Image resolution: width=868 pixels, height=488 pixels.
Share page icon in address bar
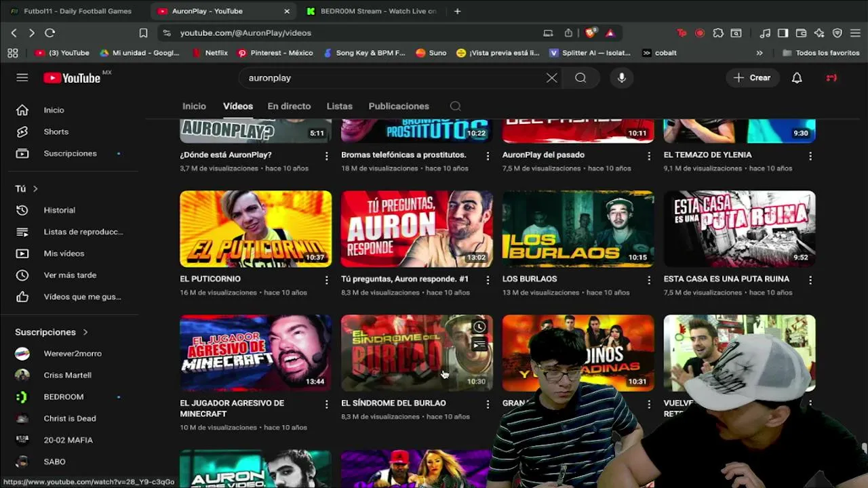click(568, 33)
